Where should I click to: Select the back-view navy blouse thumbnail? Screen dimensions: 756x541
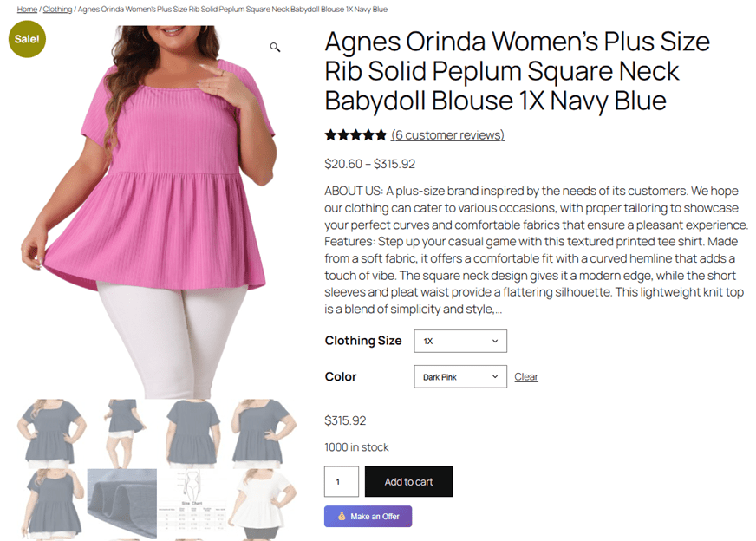192,433
